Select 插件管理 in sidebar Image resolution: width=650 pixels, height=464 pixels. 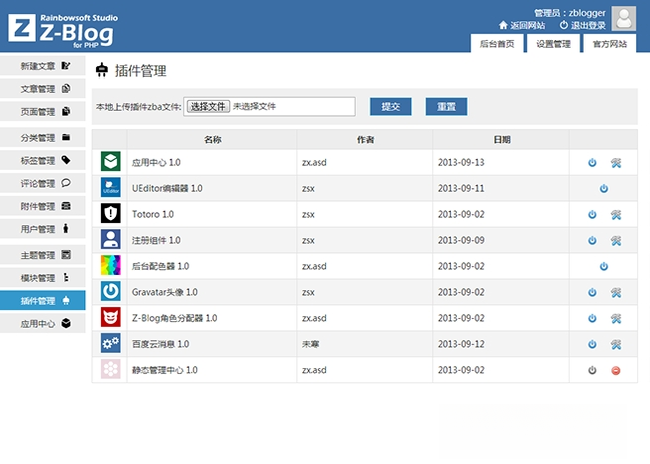point(43,301)
